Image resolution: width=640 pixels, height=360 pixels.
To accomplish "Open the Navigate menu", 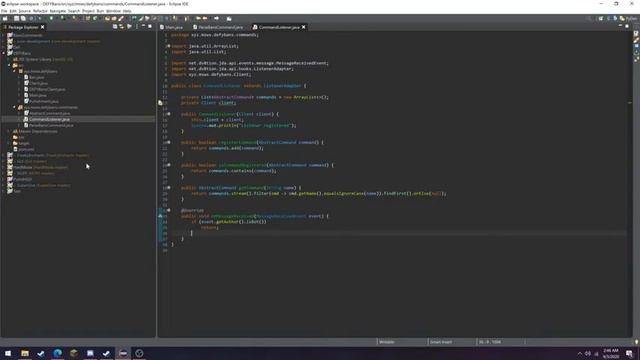I will pos(58,11).
